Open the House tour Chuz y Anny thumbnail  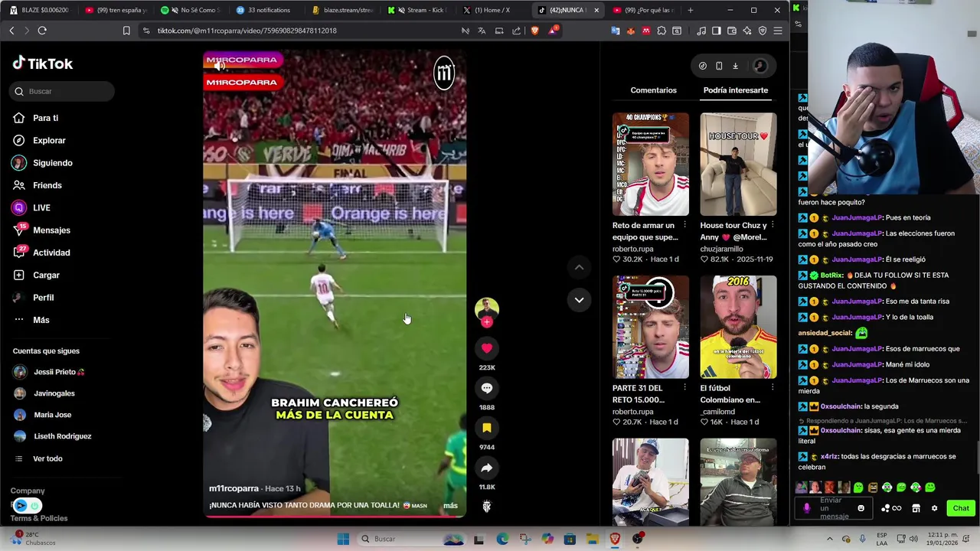pyautogui.click(x=738, y=165)
